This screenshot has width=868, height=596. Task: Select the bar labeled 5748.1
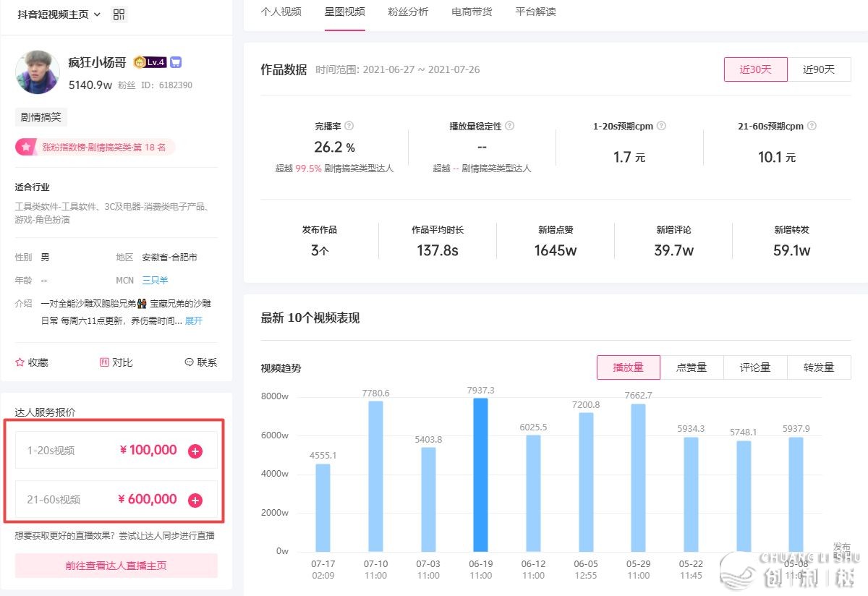click(x=744, y=496)
